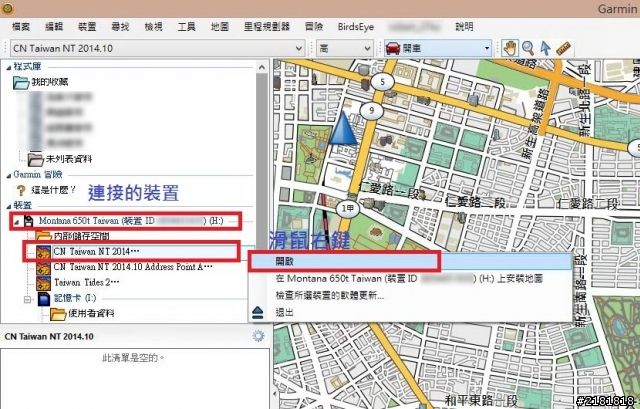Click the route 9 shield on map
This screenshot has width=640, height=409.
(371, 110)
